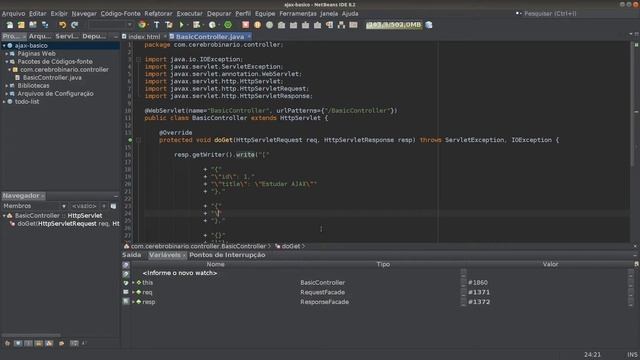Viewport: 640px width, 360px height.
Task: Click the Undo arrow icon
Action: click(62, 25)
